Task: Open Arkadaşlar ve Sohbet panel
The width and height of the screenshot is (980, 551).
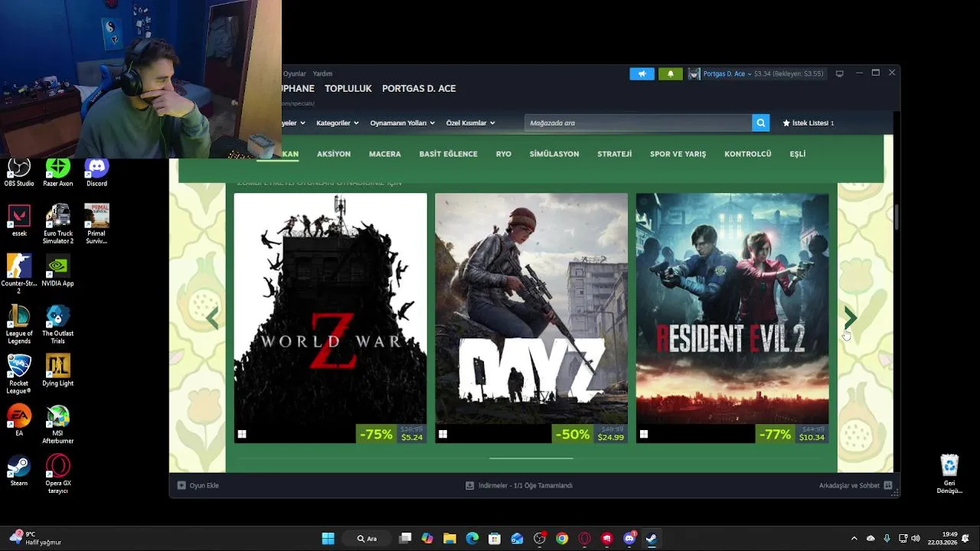Action: click(855, 485)
